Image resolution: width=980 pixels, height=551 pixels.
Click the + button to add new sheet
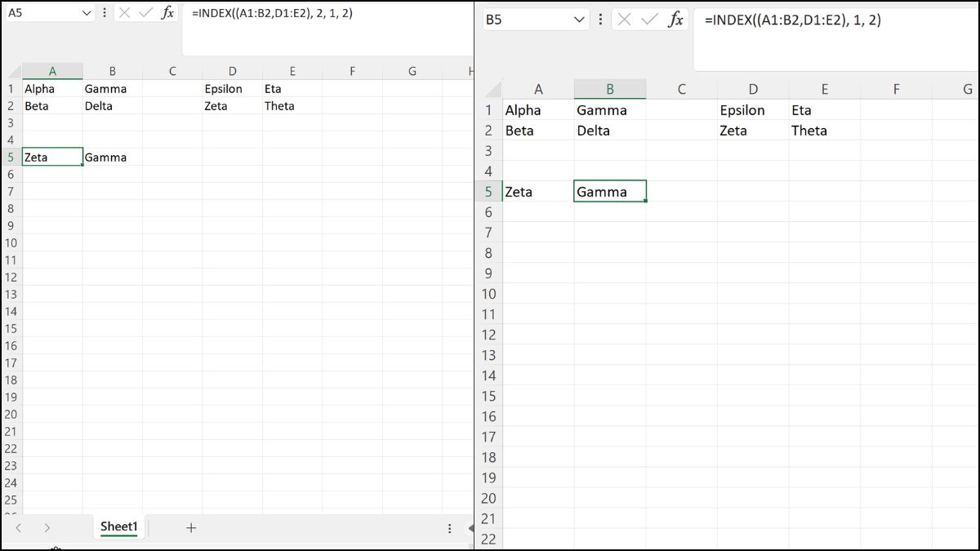[x=190, y=528]
